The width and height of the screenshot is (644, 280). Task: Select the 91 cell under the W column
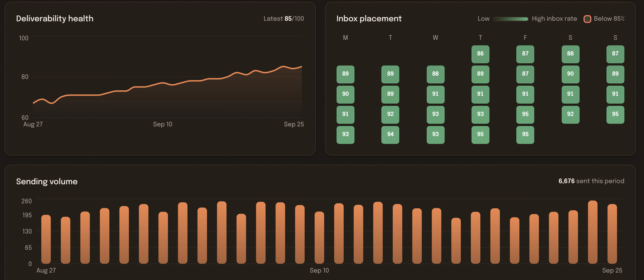(435, 94)
